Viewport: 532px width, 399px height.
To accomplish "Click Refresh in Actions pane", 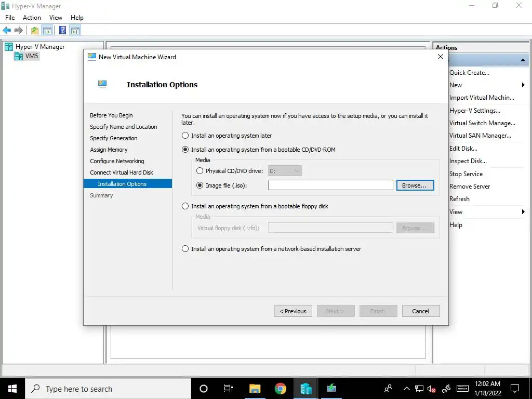I will (x=459, y=199).
